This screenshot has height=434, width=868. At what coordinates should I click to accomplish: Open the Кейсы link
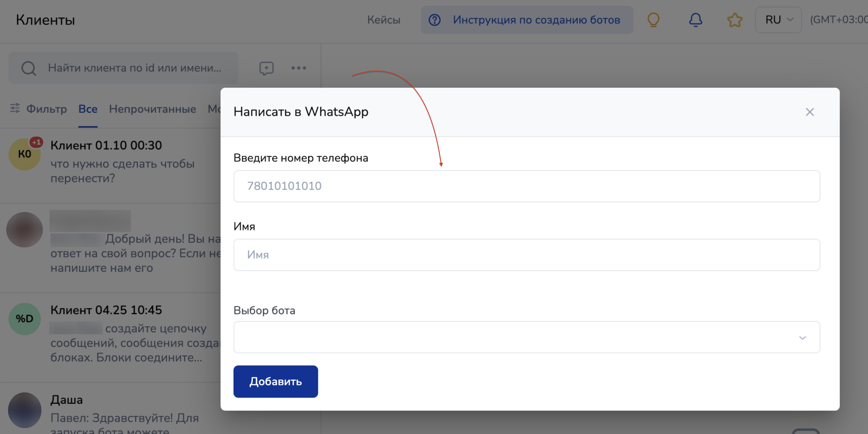(383, 20)
